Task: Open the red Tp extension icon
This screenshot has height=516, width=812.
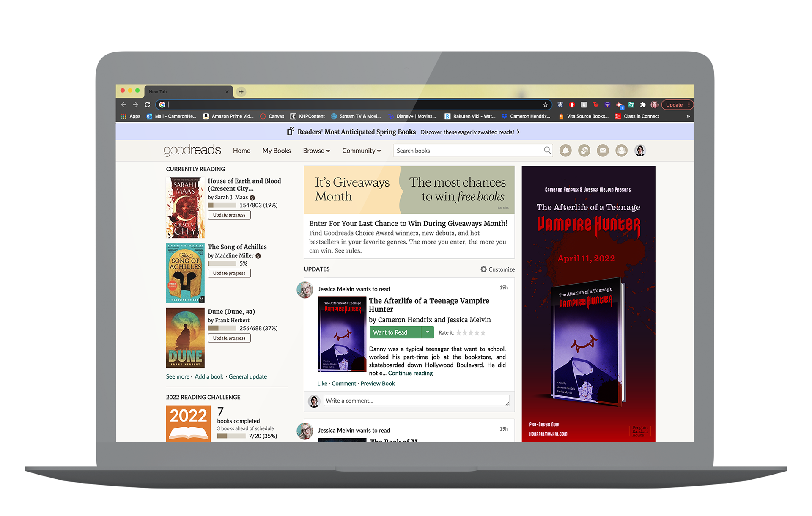Action: coord(595,104)
